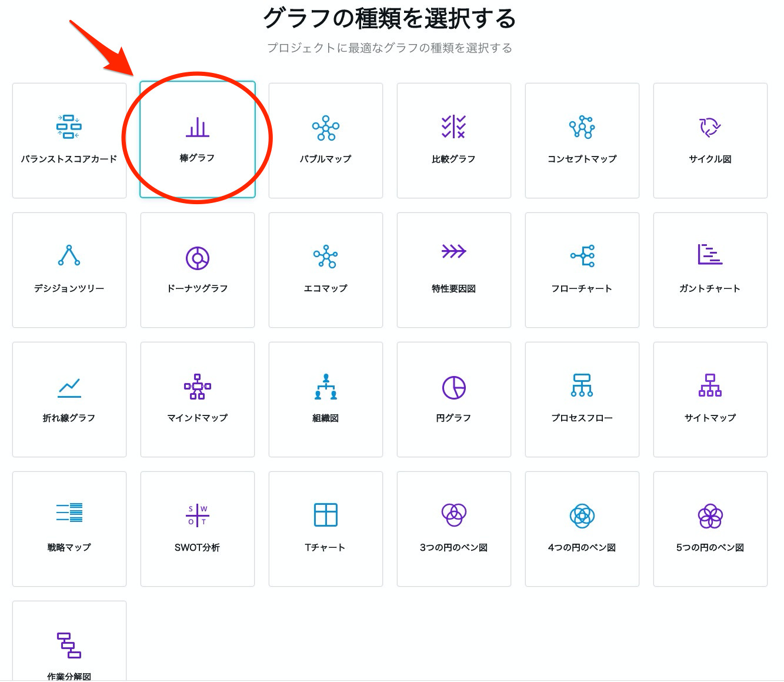This screenshot has height=682, width=784.
Task: Click the 4つの円のベン図 label text
Action: (x=582, y=547)
